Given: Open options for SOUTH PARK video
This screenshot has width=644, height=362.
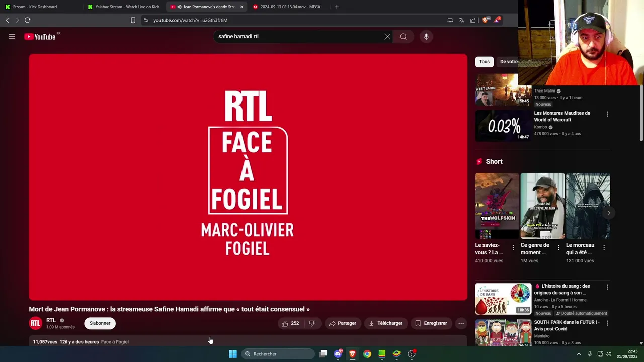Looking at the screenshot, I should [607, 323].
